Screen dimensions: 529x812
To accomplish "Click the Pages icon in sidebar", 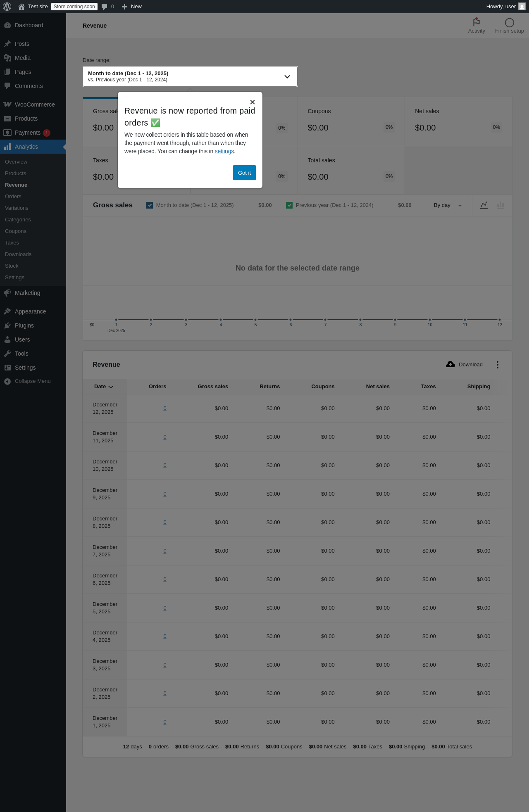I will [7, 72].
